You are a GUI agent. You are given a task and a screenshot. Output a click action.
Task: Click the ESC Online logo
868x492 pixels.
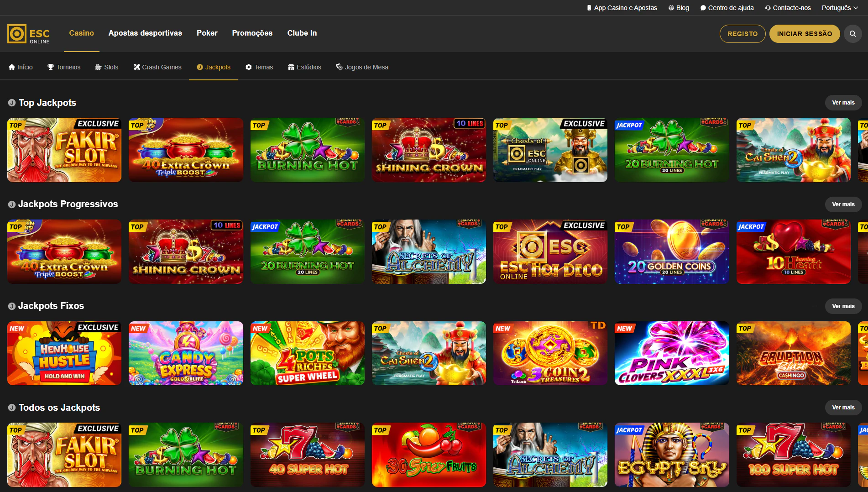(x=28, y=34)
